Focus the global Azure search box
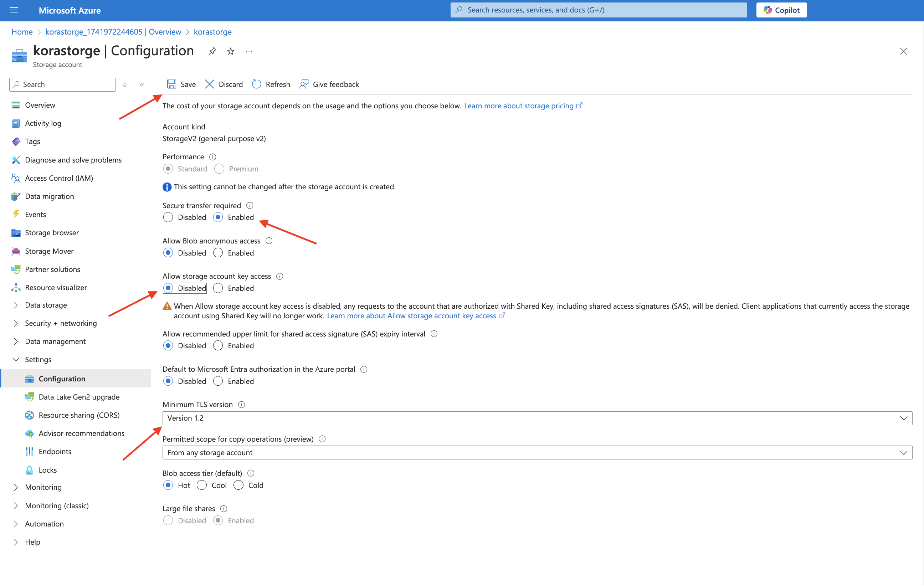The width and height of the screenshot is (924, 586). [599, 10]
